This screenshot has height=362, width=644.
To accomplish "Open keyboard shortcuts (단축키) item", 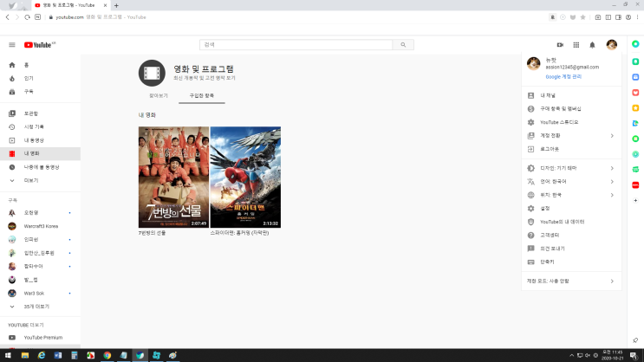I will (571, 262).
